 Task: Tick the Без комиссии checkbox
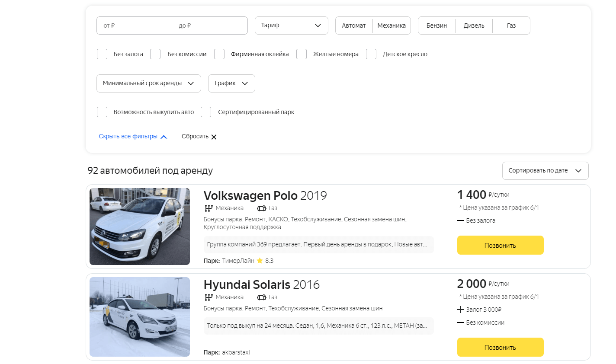[x=155, y=54]
